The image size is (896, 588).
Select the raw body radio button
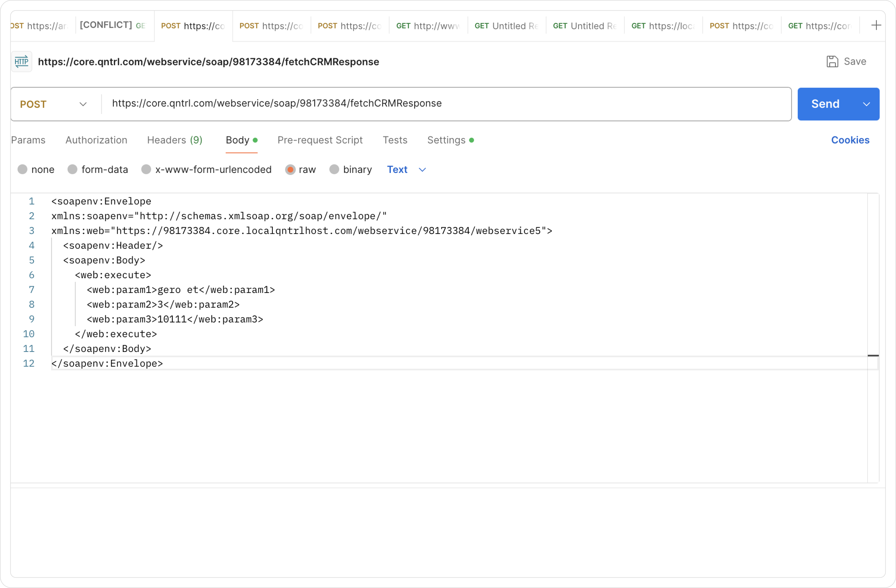(x=290, y=170)
